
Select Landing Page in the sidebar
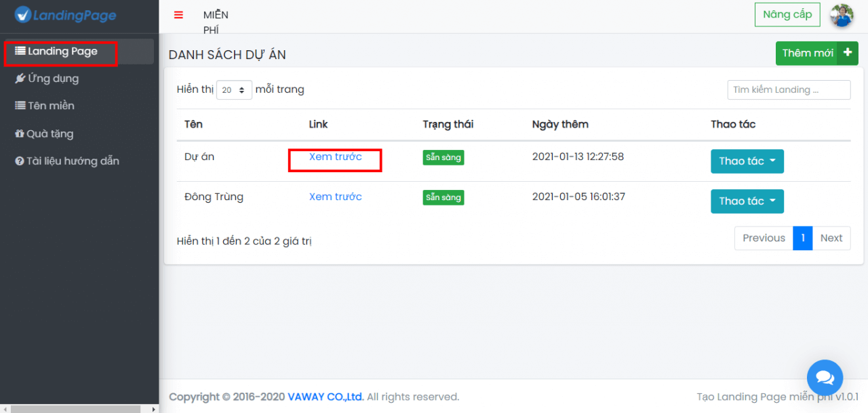coord(62,52)
